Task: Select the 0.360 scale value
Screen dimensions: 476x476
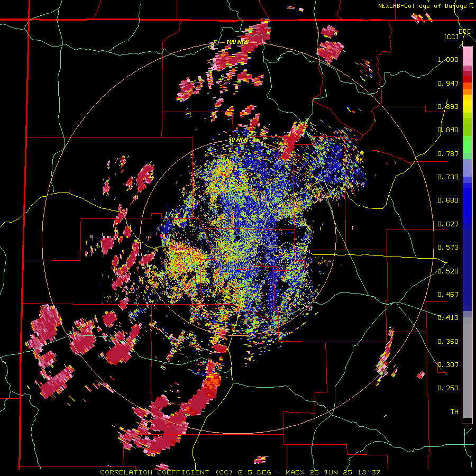Action: point(448,342)
